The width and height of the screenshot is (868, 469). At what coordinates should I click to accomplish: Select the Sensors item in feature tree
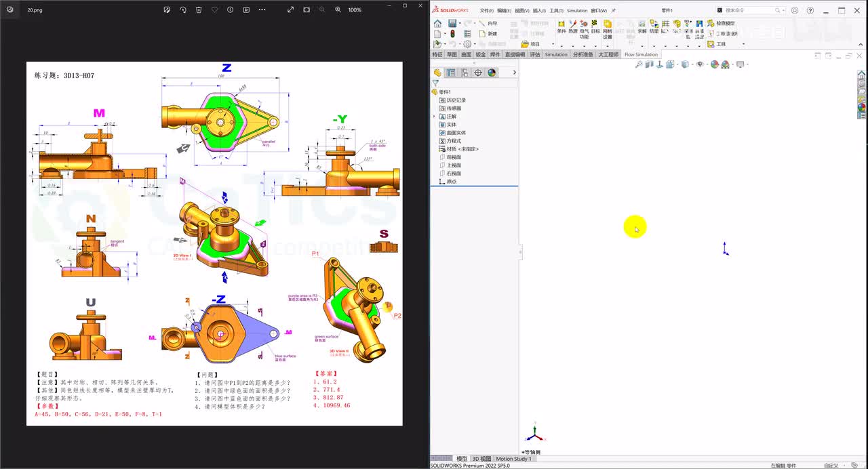450,108
